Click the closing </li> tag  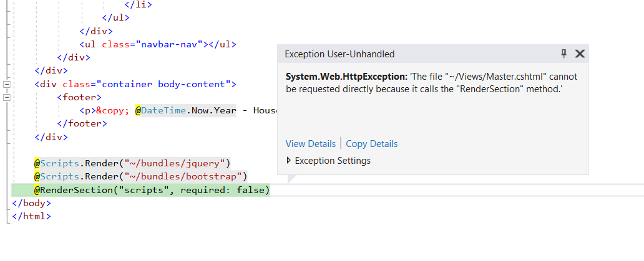[139, 5]
